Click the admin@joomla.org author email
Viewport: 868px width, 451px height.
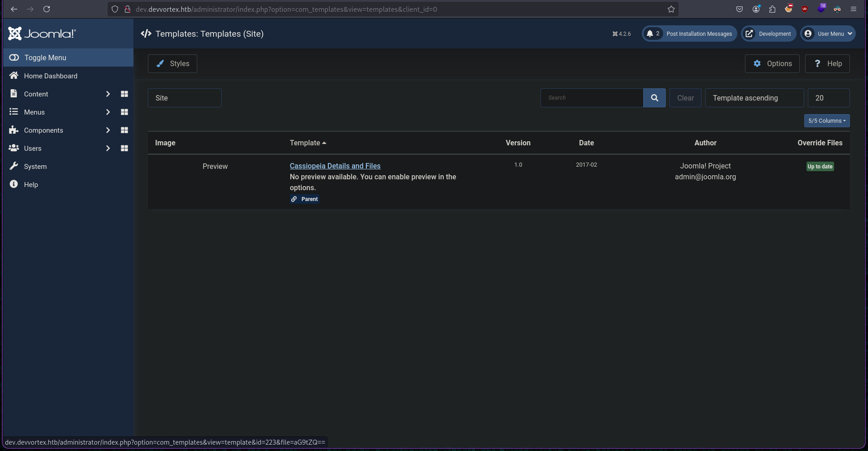[705, 177]
